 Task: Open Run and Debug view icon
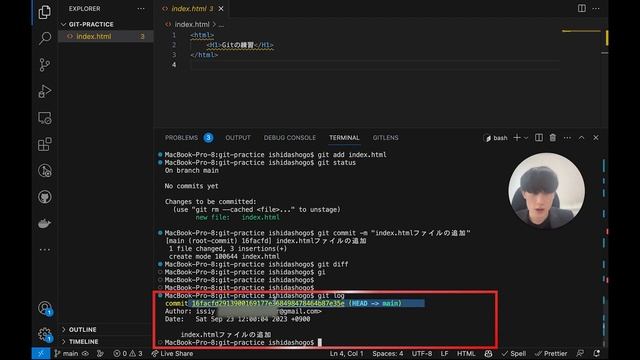[x=44, y=91]
